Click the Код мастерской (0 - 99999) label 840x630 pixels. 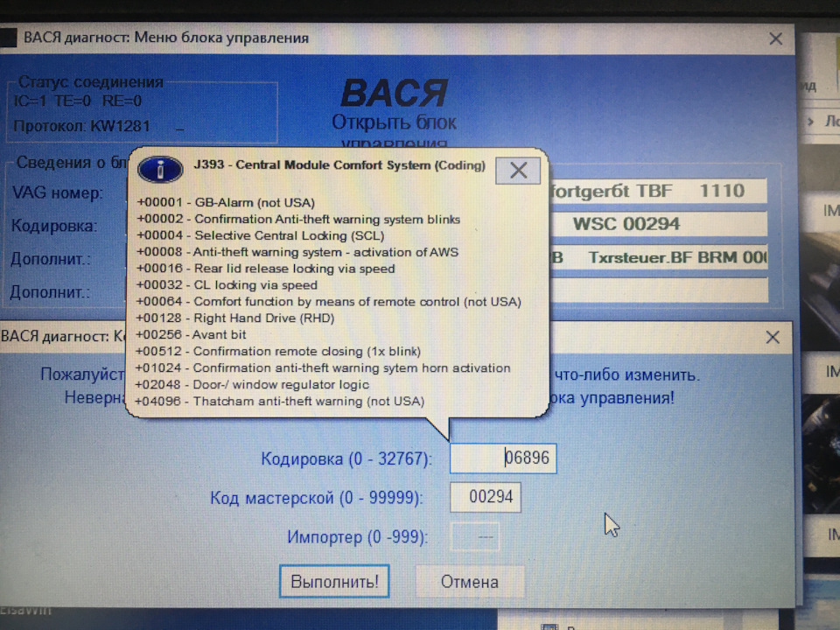pyautogui.click(x=317, y=498)
